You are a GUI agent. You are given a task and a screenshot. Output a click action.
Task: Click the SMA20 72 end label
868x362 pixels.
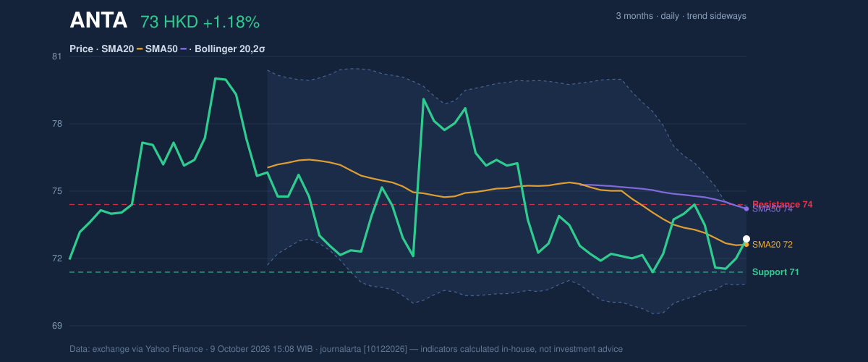(773, 245)
